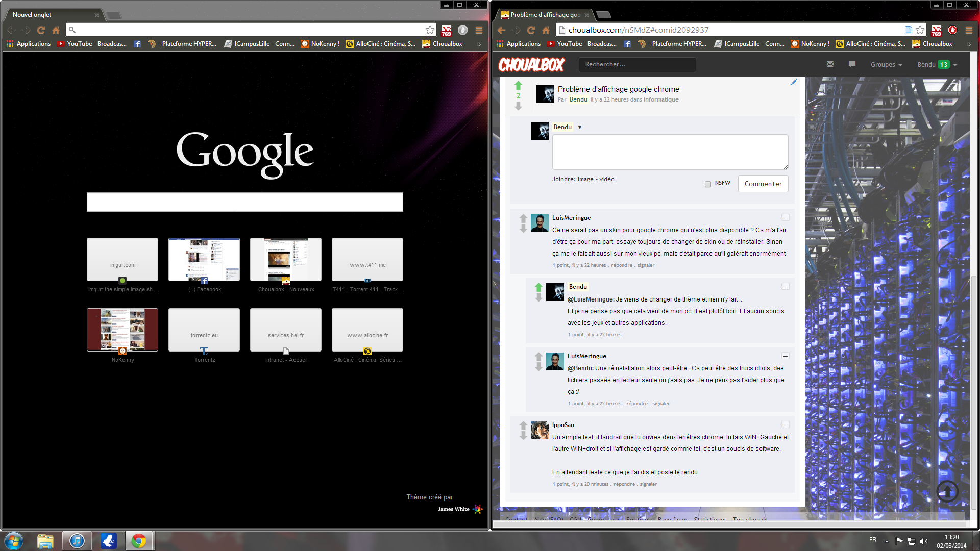Image resolution: width=980 pixels, height=551 pixels.
Task: Upvote the post with the green arrow
Action: click(518, 86)
